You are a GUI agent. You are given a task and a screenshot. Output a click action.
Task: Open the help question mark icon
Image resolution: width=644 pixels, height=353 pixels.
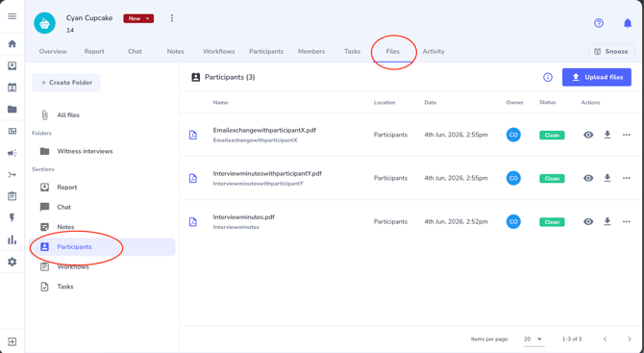coord(599,23)
